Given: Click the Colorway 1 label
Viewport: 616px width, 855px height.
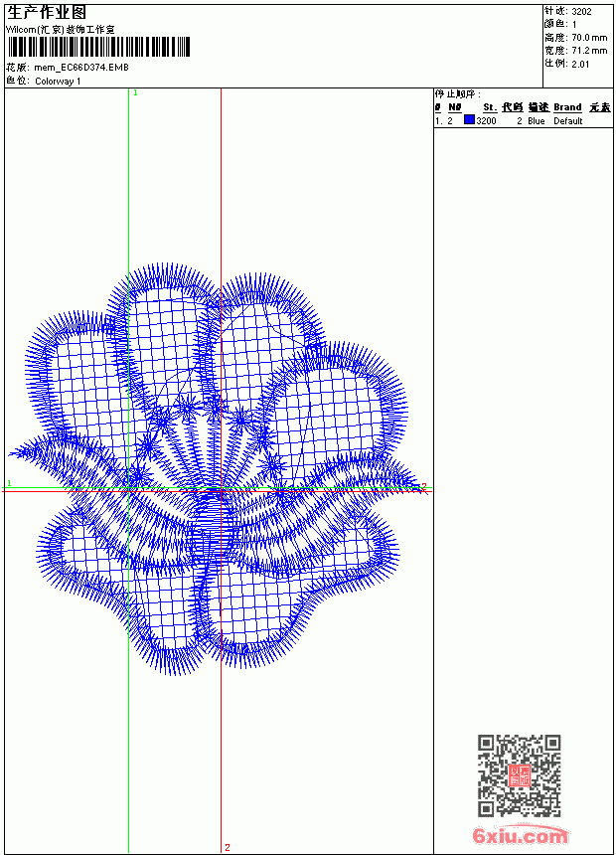Looking at the screenshot, I should [x=58, y=82].
